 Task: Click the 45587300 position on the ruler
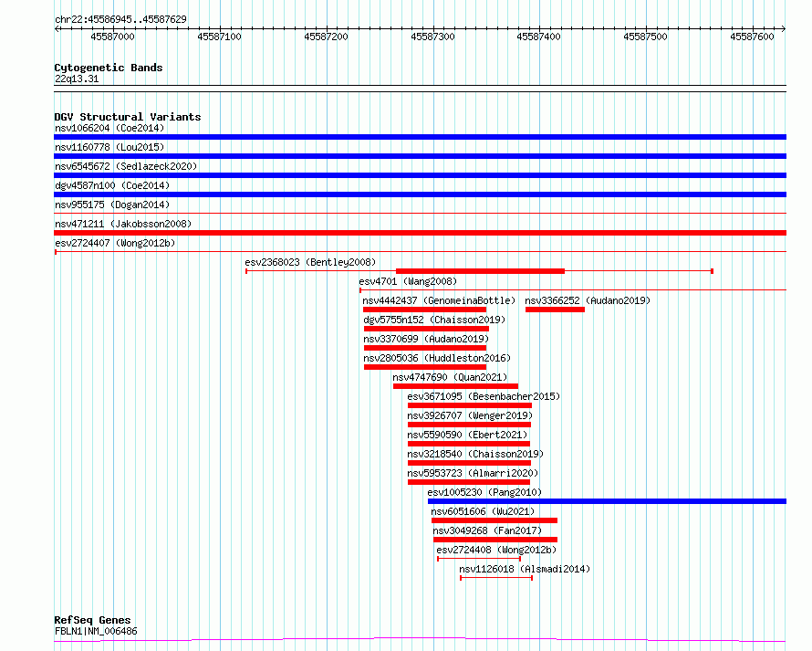pyautogui.click(x=433, y=37)
